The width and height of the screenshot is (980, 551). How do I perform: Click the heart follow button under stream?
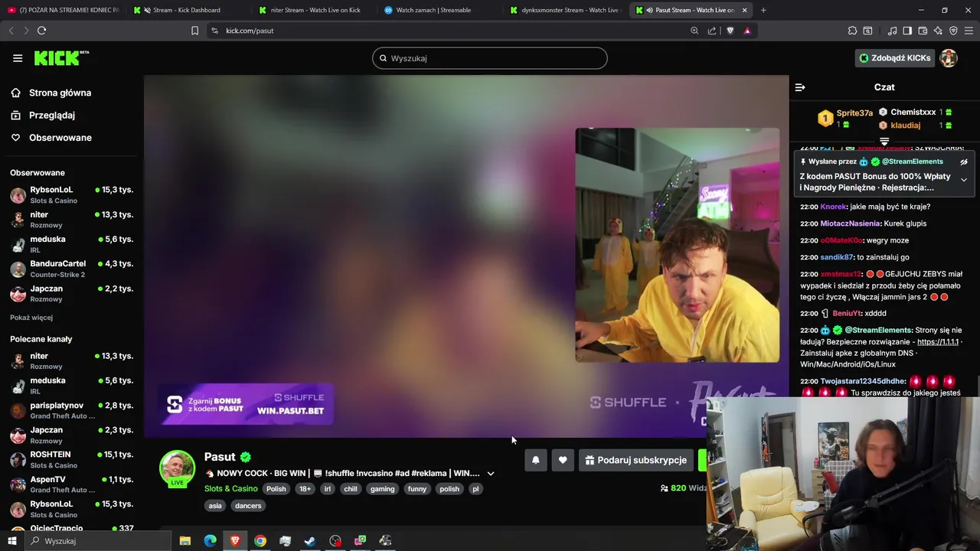(x=563, y=460)
